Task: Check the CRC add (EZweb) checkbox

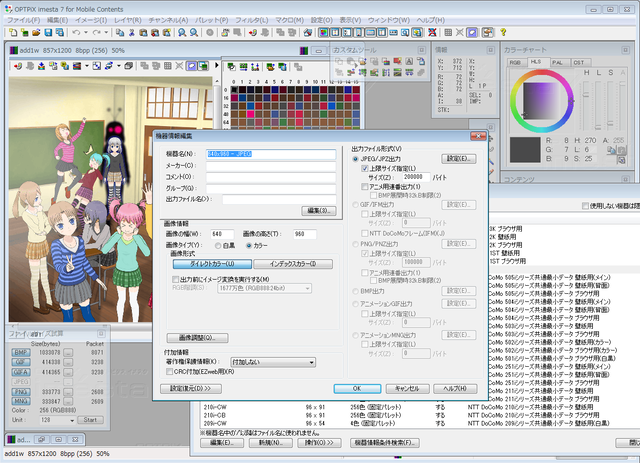Action: point(169,372)
